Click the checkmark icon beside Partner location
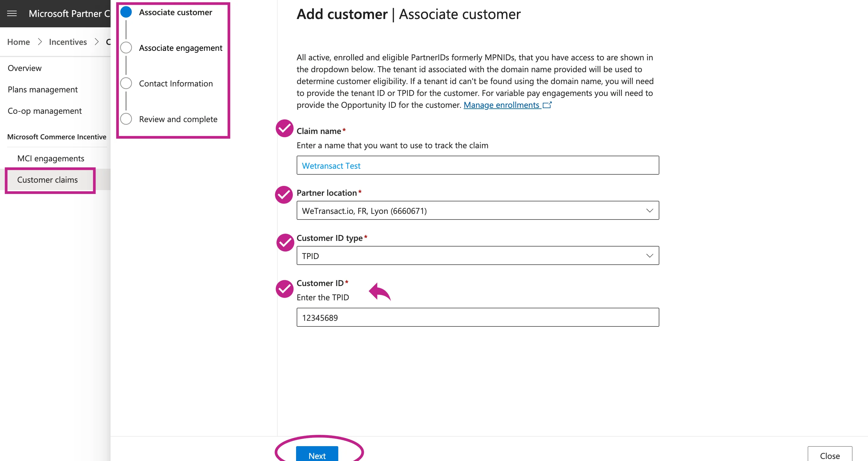The width and height of the screenshot is (868, 461). point(284,195)
